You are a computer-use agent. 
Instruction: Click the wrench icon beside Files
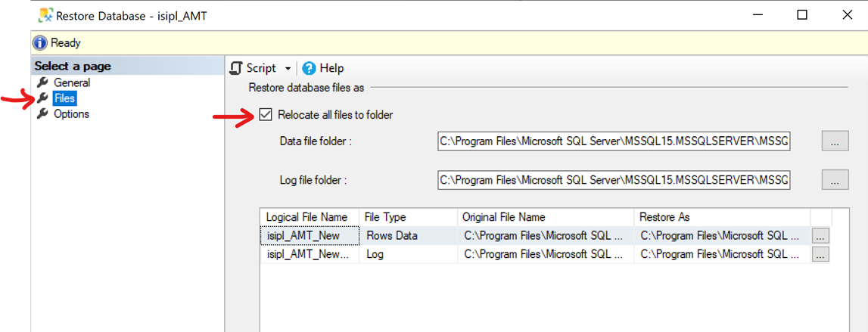(42, 98)
